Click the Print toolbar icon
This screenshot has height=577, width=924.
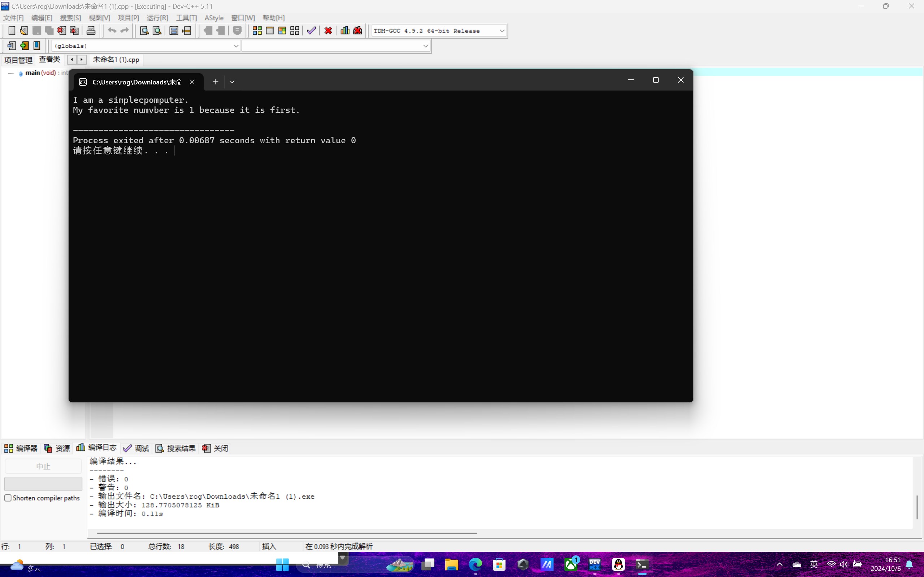(91, 31)
